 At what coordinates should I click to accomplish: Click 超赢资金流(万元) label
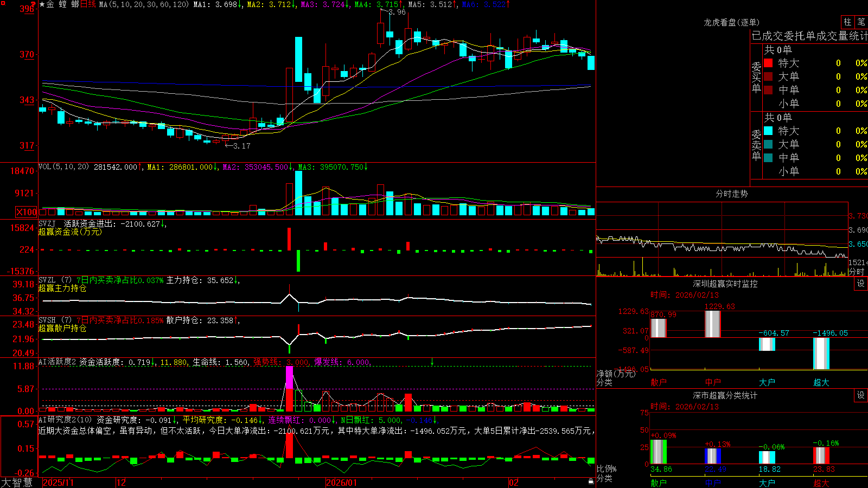pyautogui.click(x=70, y=232)
